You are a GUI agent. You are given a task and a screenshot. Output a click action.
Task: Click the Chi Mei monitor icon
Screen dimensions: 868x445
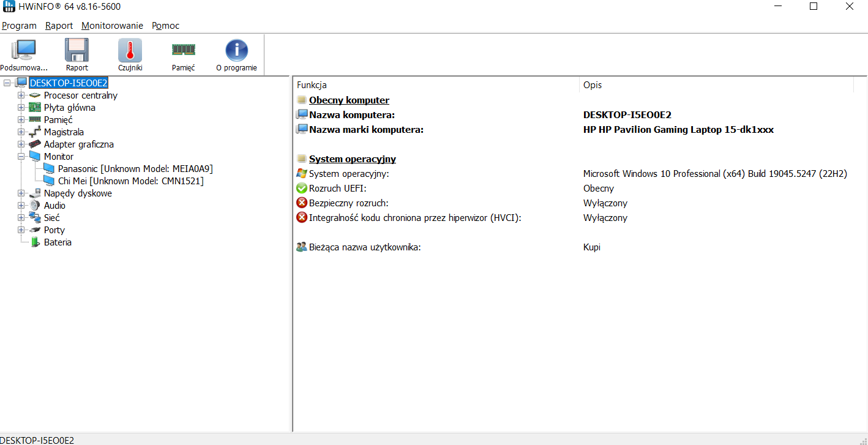[49, 181]
